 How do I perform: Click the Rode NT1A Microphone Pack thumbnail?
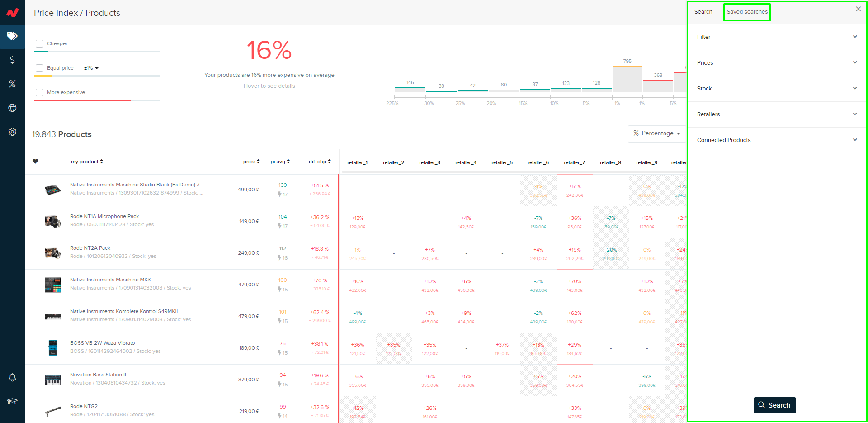[x=53, y=221]
